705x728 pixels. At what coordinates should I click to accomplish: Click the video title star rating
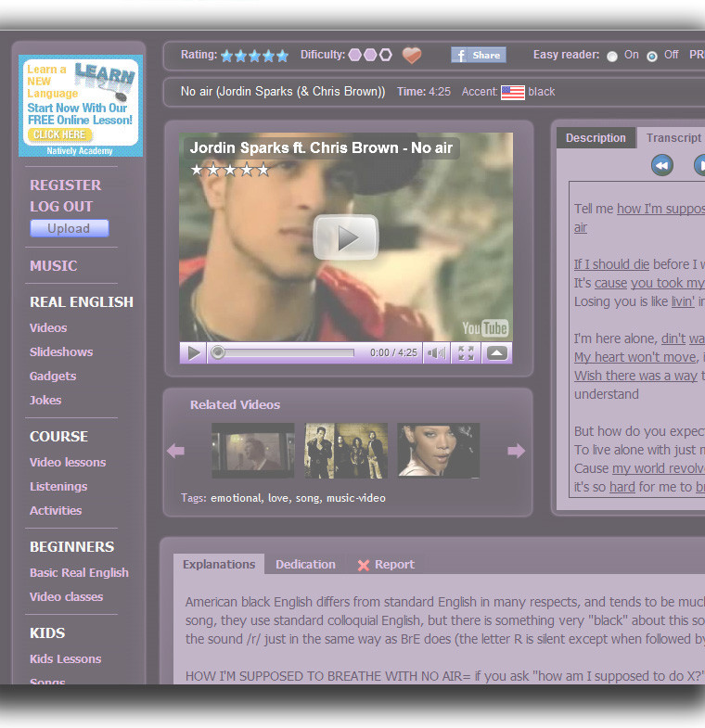[230, 170]
